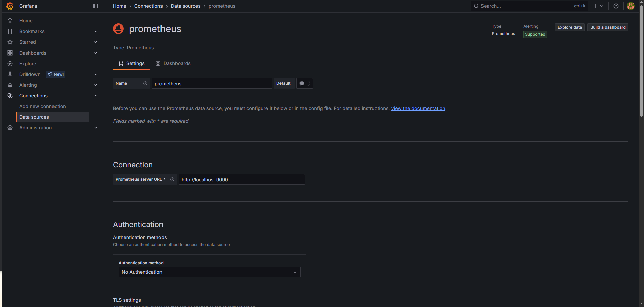Click the plus New menu icon
This screenshot has height=307, width=644.
point(598,6)
